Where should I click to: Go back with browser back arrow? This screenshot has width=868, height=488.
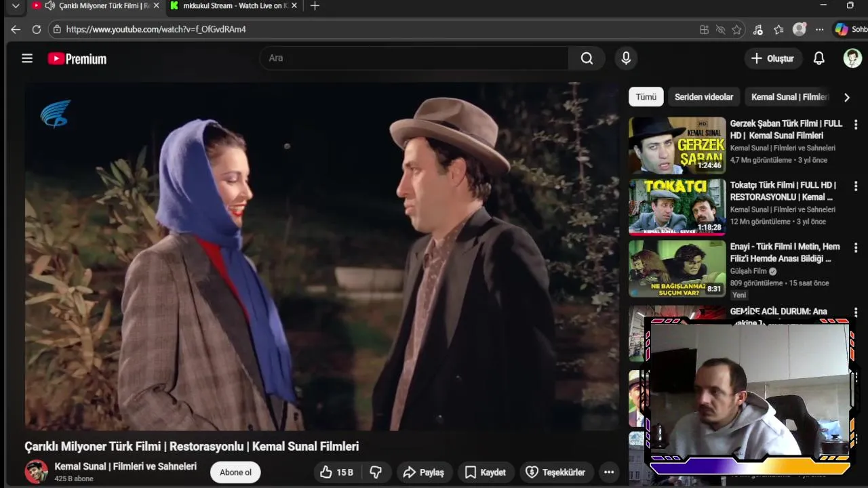(x=16, y=30)
